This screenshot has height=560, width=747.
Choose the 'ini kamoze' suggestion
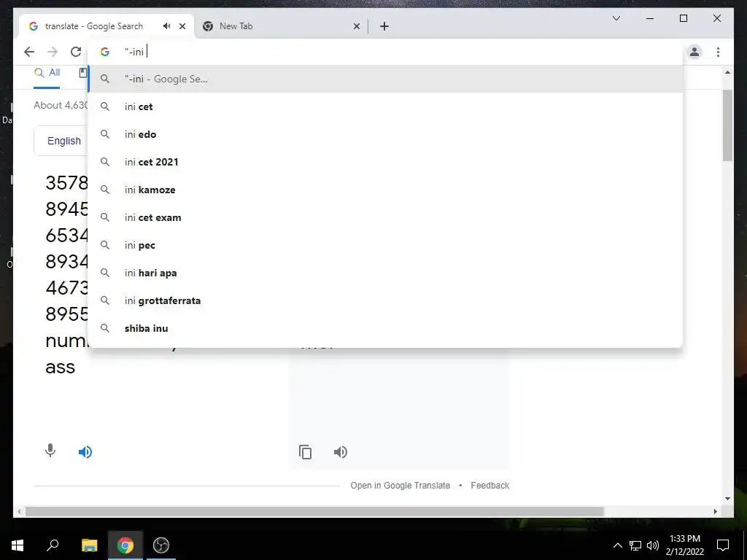point(385,190)
